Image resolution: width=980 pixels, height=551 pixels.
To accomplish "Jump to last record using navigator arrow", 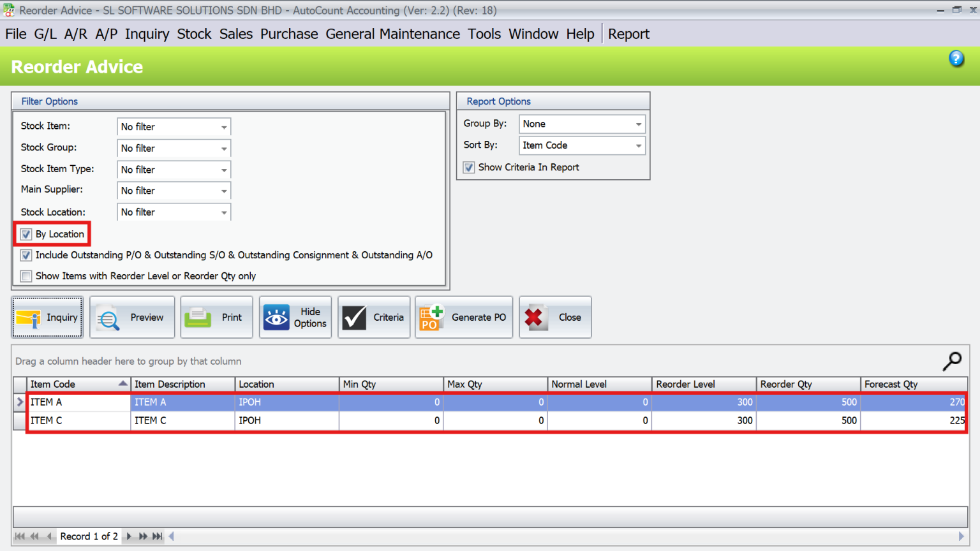I will (x=157, y=536).
